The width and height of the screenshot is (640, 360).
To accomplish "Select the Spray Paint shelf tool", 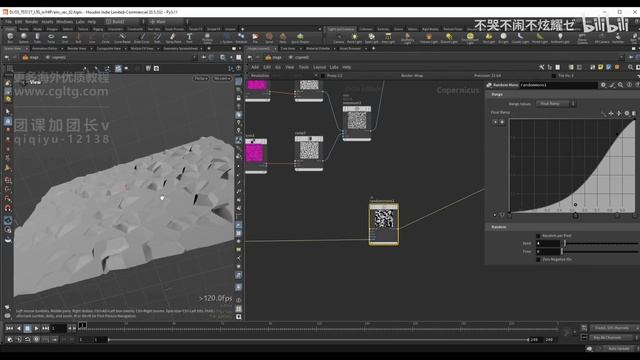I will [173, 38].
